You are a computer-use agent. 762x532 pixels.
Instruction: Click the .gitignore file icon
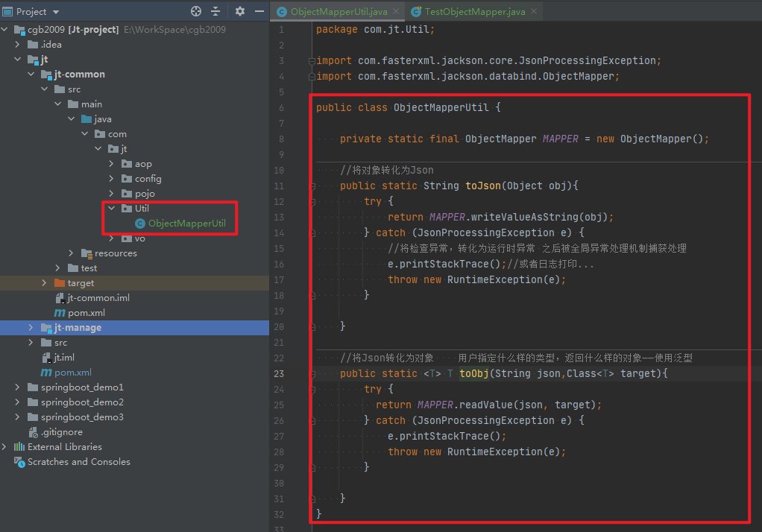[x=33, y=432]
